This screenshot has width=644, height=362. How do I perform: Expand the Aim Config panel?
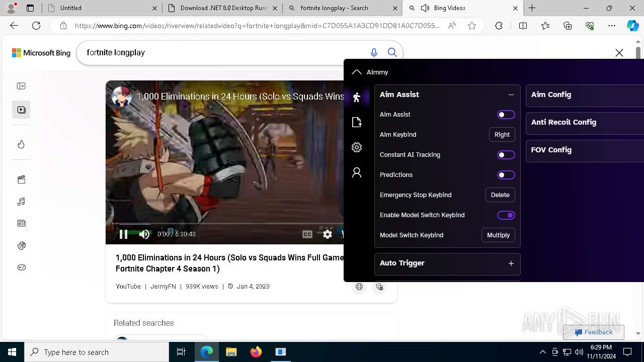pos(585,95)
